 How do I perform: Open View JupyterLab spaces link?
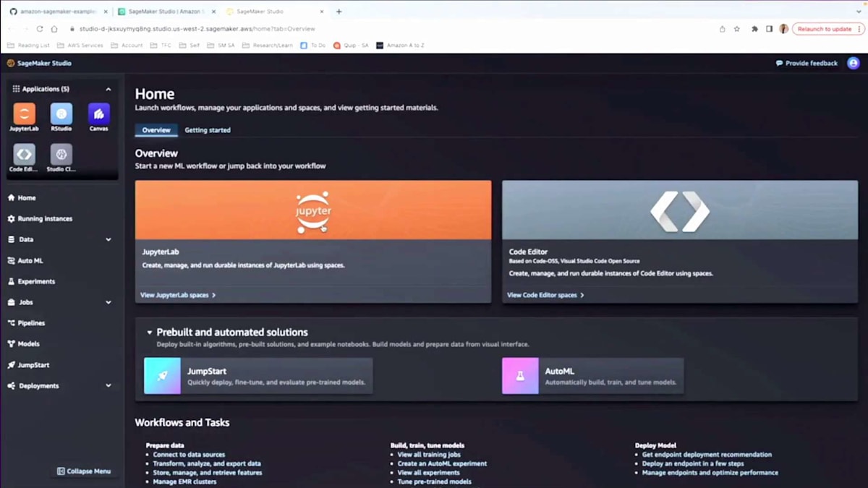pos(178,295)
